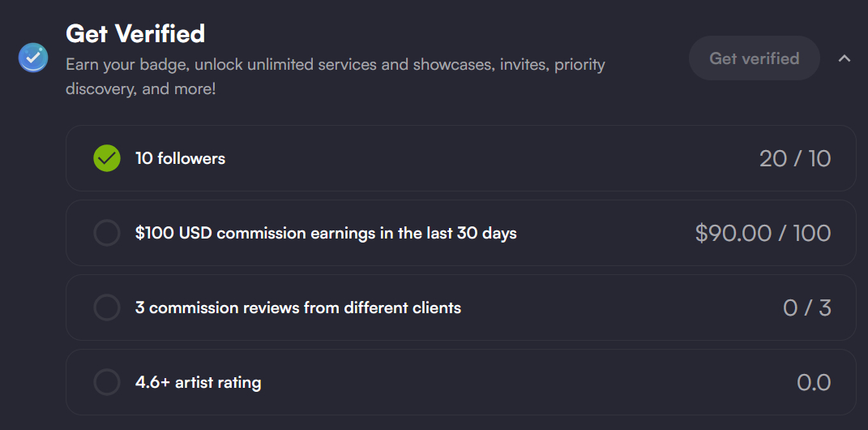
Task: Click the 3 commission reviews requirement text
Action: tap(297, 308)
